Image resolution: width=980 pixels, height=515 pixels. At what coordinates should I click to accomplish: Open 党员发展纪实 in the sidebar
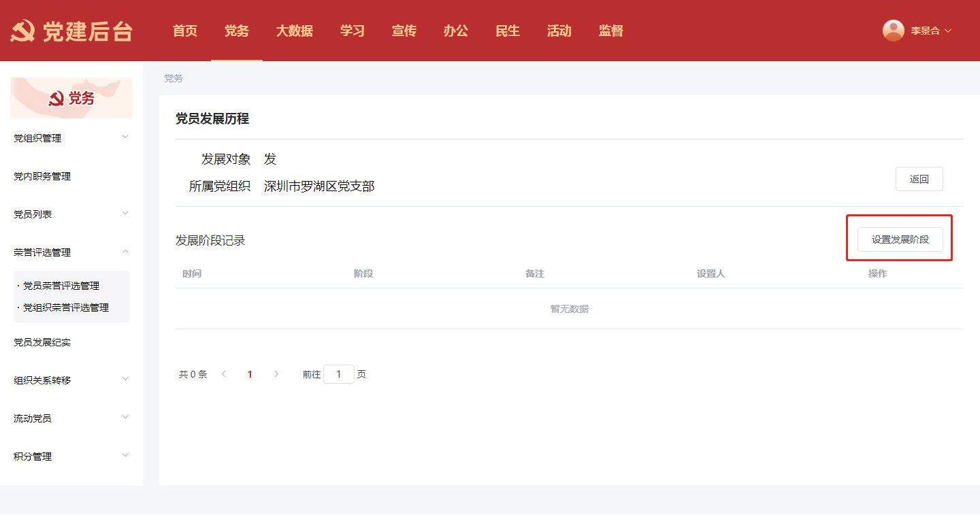point(42,342)
